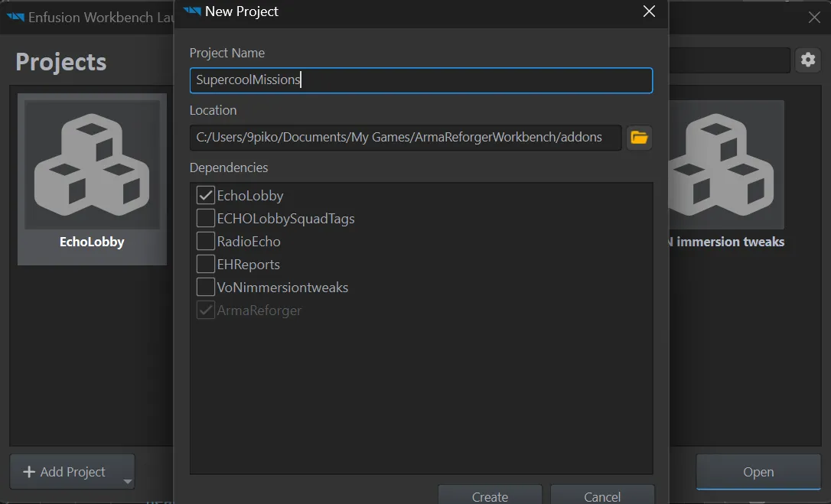Image resolution: width=831 pixels, height=504 pixels.
Task: Click the VoNimmersiontweaks label text
Action: pyautogui.click(x=282, y=288)
